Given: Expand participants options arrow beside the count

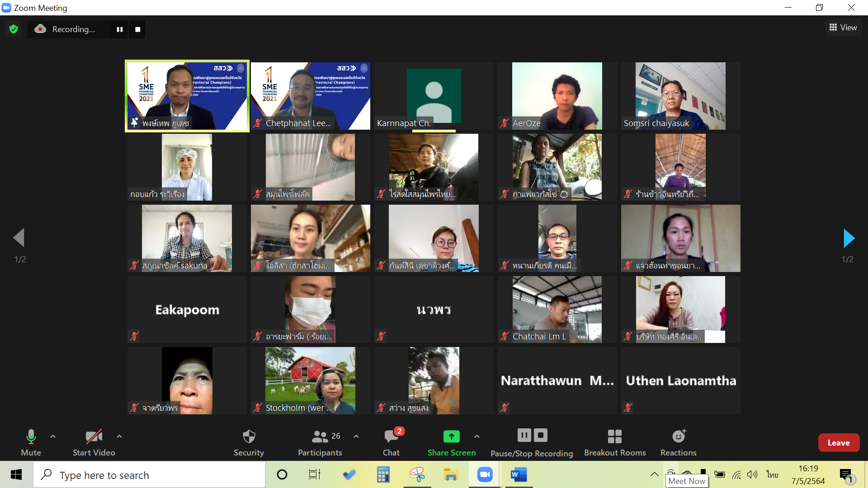Looking at the screenshot, I should [x=356, y=436].
